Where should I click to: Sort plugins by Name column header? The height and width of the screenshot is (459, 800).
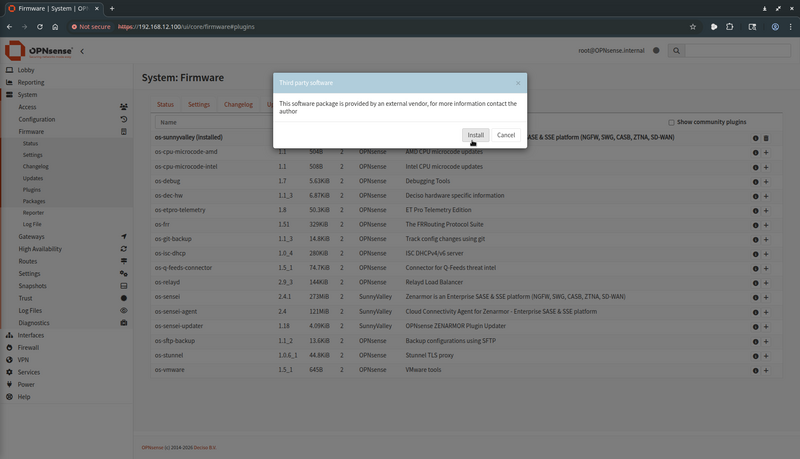click(168, 122)
